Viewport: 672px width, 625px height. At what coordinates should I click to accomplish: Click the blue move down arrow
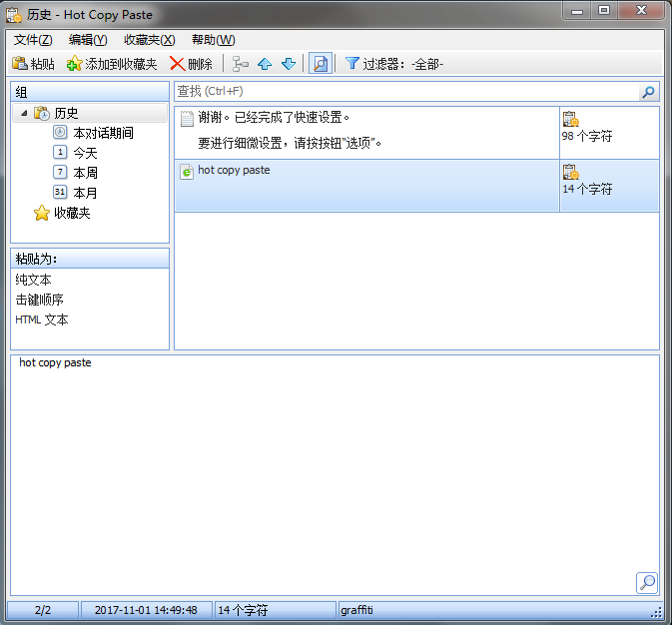[289, 64]
